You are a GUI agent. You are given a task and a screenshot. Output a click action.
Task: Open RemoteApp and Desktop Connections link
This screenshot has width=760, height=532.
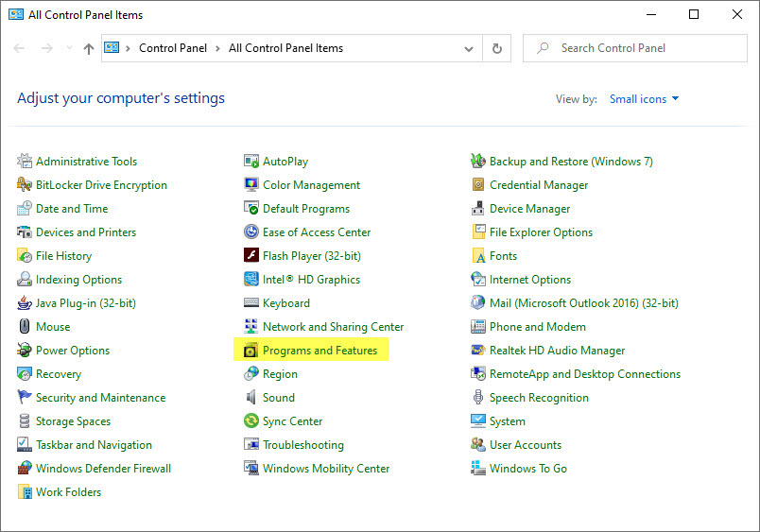(x=584, y=373)
